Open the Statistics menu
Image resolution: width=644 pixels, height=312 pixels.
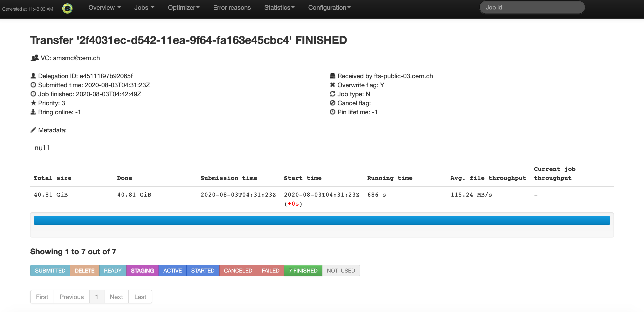[279, 7]
